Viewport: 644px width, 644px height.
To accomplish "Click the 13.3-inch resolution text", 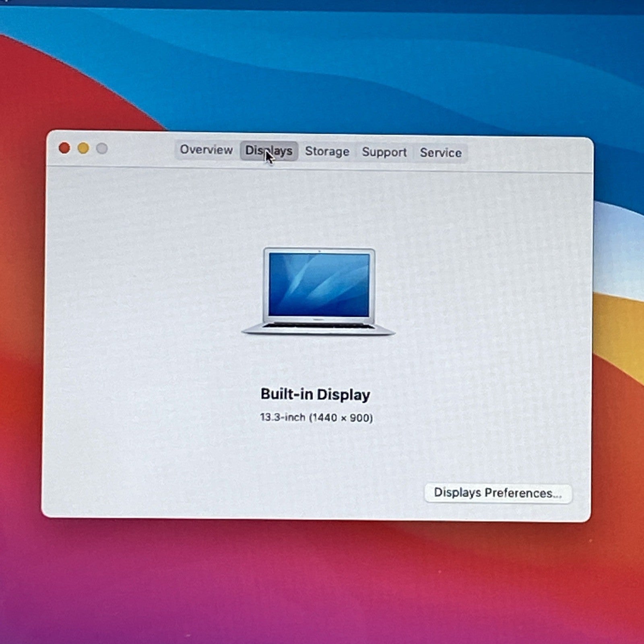I will coord(316,418).
